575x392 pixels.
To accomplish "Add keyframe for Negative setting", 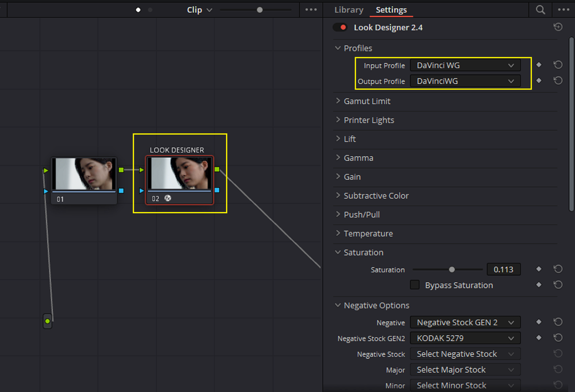I will point(539,322).
